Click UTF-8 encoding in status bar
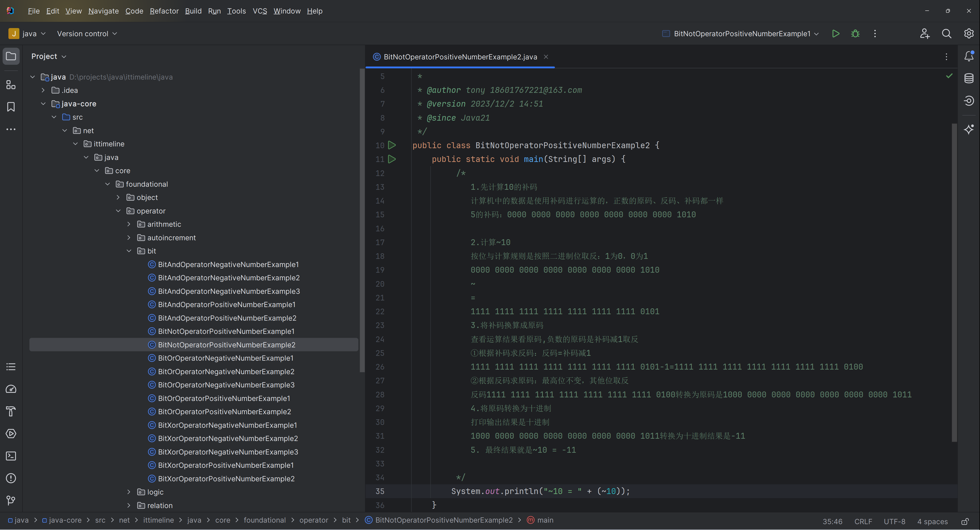Screen dimensions: 980x530 [894, 521]
